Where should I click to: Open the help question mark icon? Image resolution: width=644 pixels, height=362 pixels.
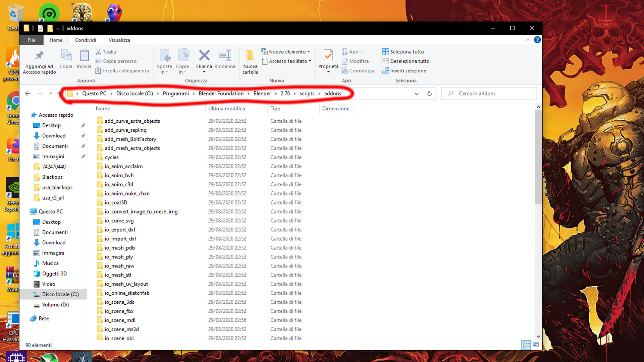coord(537,40)
